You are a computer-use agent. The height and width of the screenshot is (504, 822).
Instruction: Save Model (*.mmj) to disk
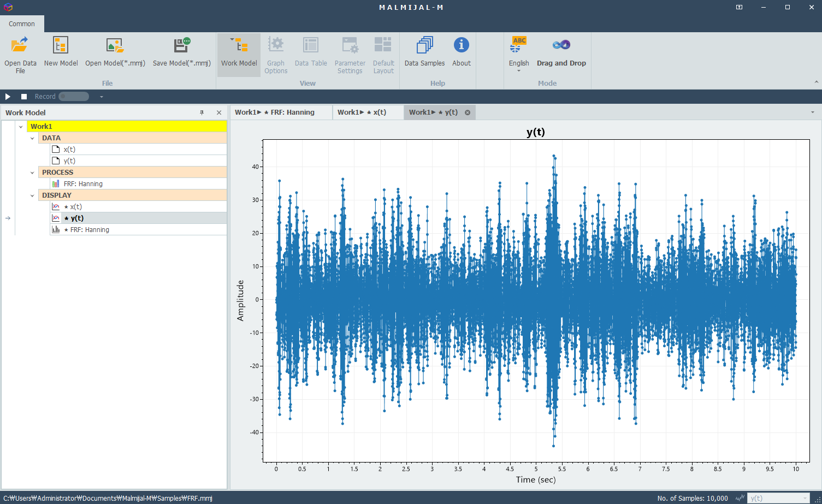click(181, 52)
